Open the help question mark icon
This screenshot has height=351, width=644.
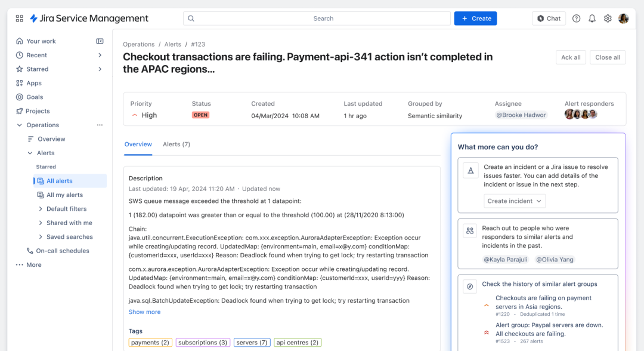click(x=576, y=19)
